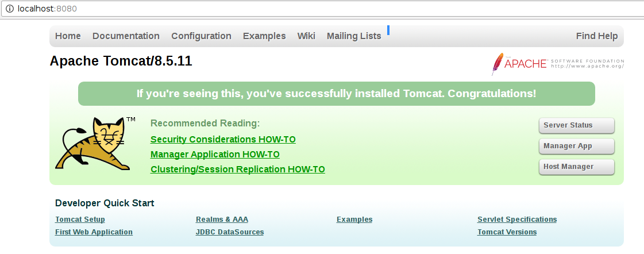Open the Realms & AAA link
This screenshot has height=254, width=644.
pos(222,220)
